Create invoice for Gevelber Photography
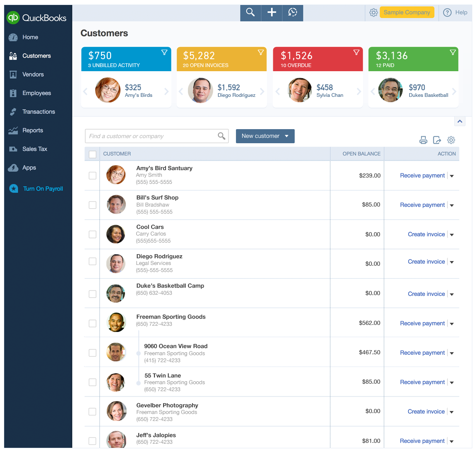The height and width of the screenshot is (452, 476). [x=426, y=411]
